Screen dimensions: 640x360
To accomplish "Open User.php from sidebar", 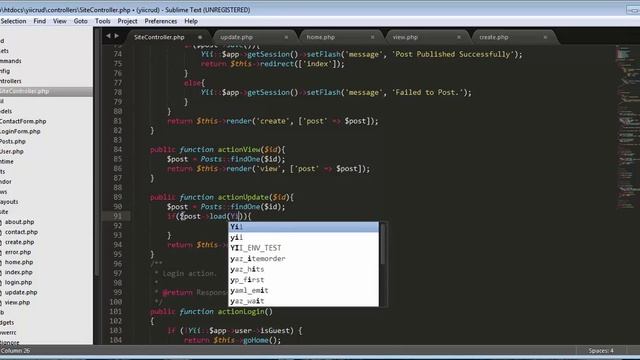I will (11, 151).
